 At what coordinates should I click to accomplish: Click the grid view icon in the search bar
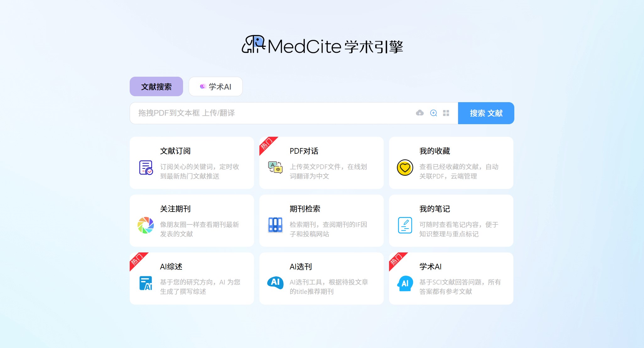click(x=446, y=113)
